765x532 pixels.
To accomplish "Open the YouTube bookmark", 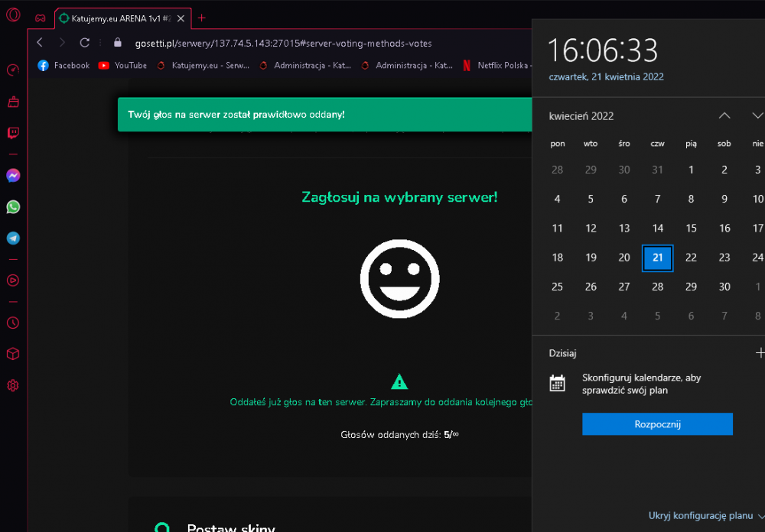I will 122,65.
